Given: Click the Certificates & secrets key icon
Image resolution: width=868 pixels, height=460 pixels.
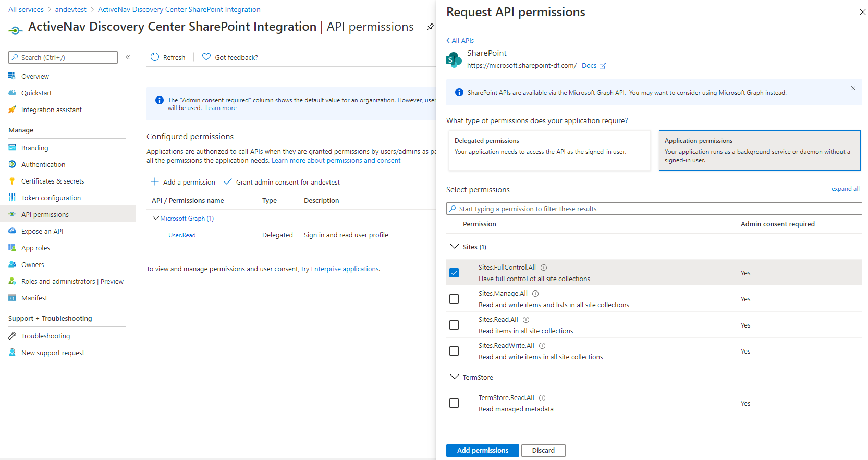Looking at the screenshot, I should click(x=12, y=181).
